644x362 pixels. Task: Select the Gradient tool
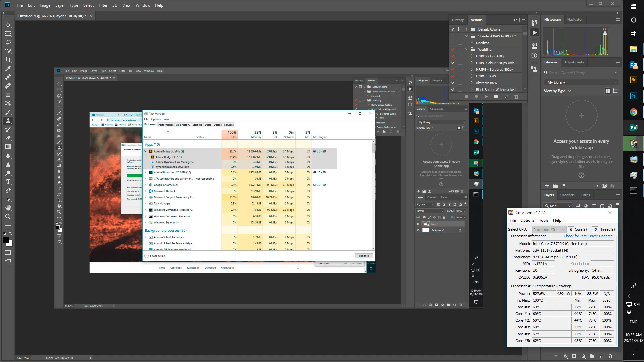coord(8,147)
